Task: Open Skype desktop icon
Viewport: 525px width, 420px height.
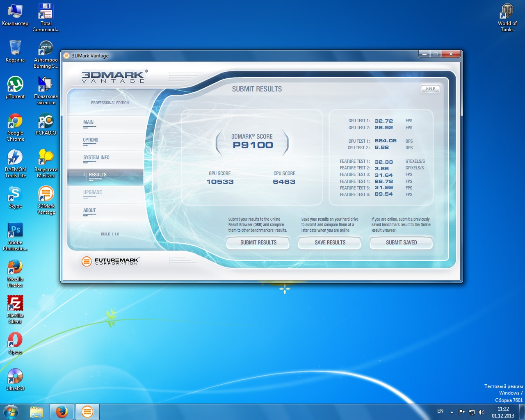Action: [x=15, y=197]
